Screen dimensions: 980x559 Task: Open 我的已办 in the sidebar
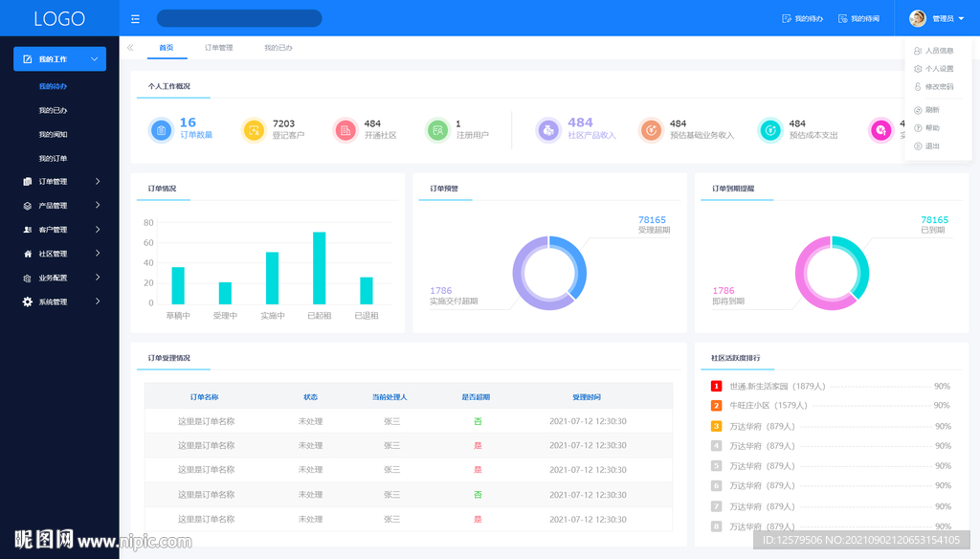53,110
